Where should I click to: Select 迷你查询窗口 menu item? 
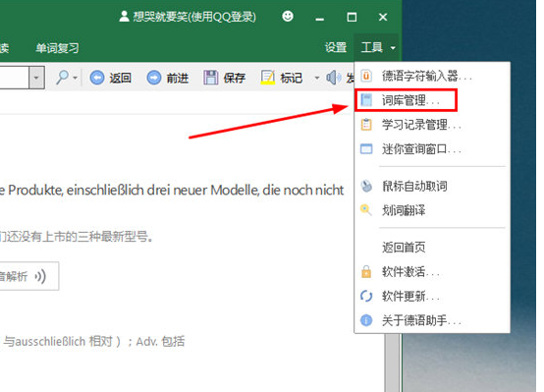[432, 149]
